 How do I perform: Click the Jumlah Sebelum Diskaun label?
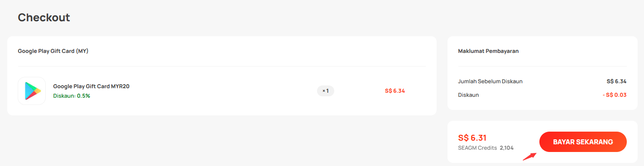tap(490, 81)
